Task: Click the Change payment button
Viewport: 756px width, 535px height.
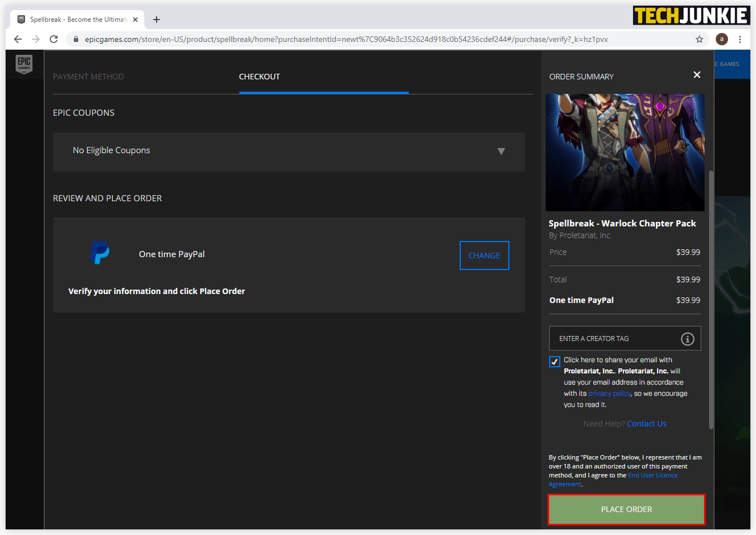Action: [x=484, y=255]
